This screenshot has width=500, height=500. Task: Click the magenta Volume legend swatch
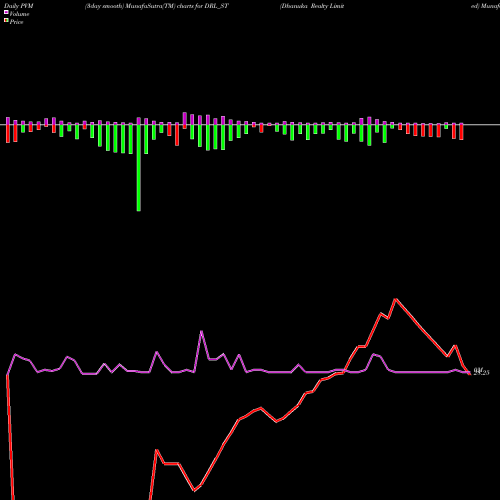coord(6,13)
